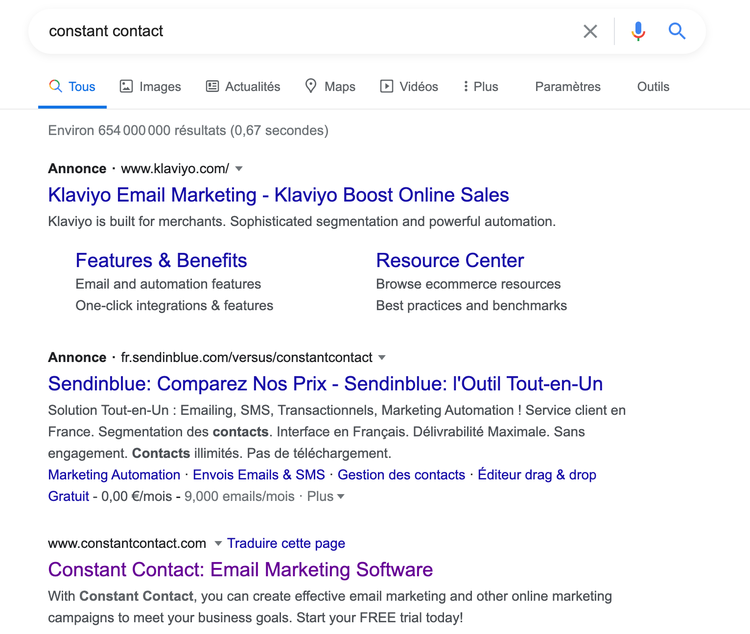This screenshot has width=750, height=634.
Task: Click 'Browse ecommerce resources' description text
Action: tap(468, 284)
